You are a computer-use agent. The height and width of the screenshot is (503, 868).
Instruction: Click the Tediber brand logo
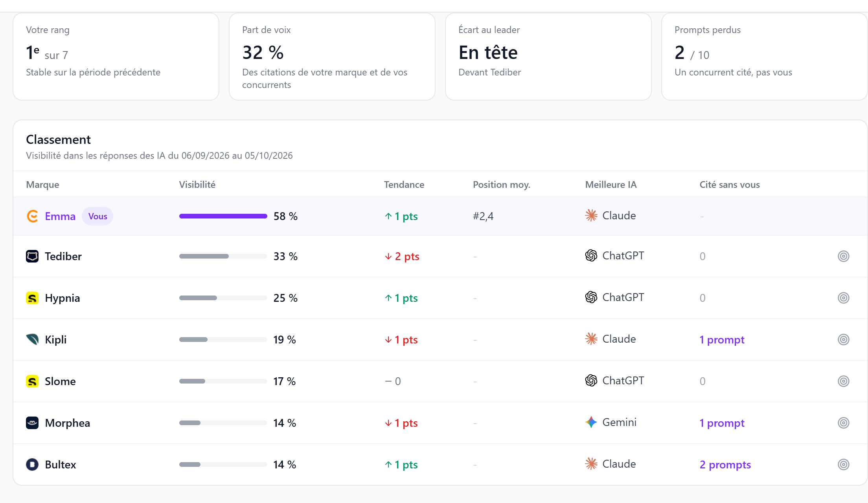click(32, 256)
